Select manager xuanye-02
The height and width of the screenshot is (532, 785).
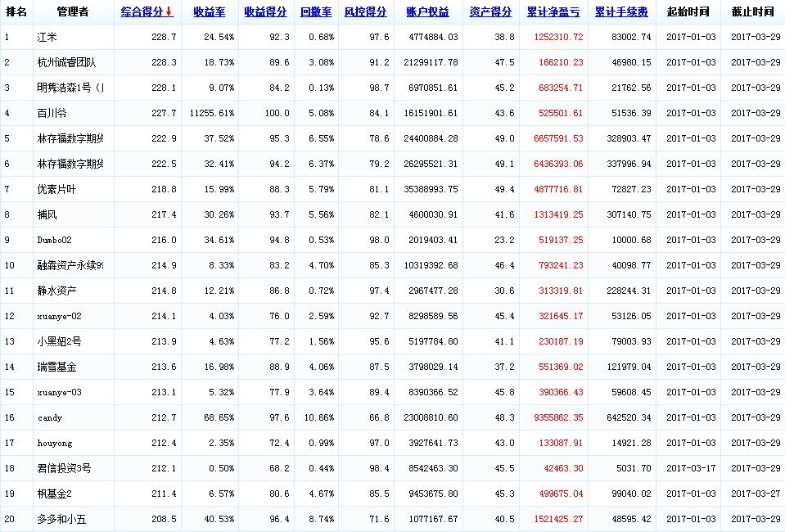tap(59, 316)
